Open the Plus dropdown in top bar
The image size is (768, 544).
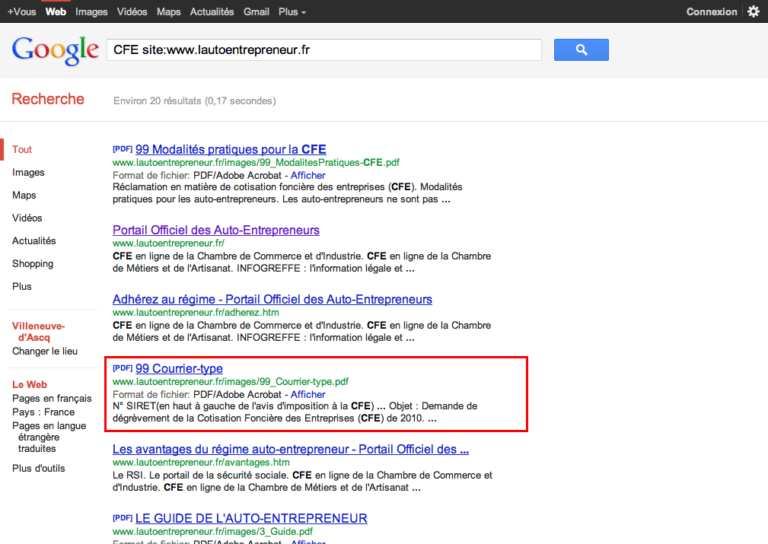[292, 12]
